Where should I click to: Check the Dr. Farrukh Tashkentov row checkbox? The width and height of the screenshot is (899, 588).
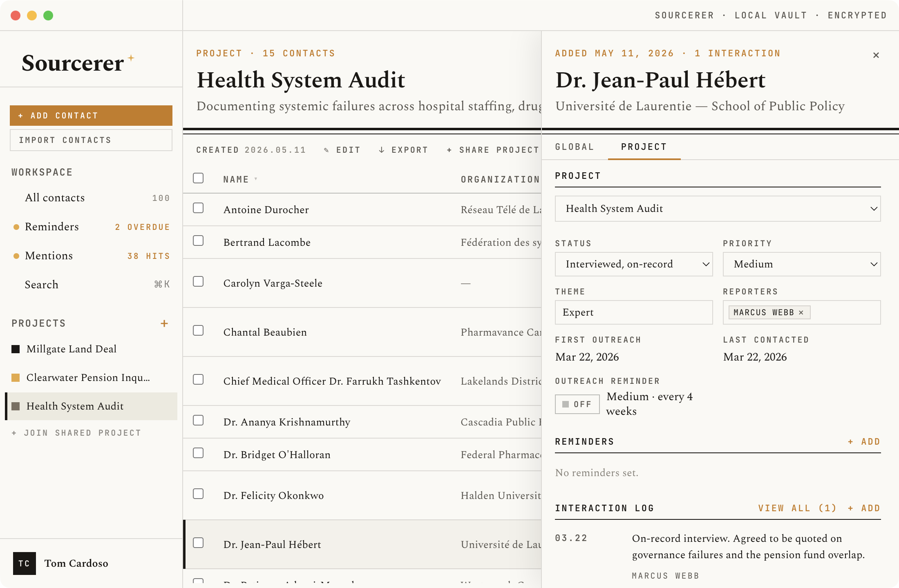(198, 379)
